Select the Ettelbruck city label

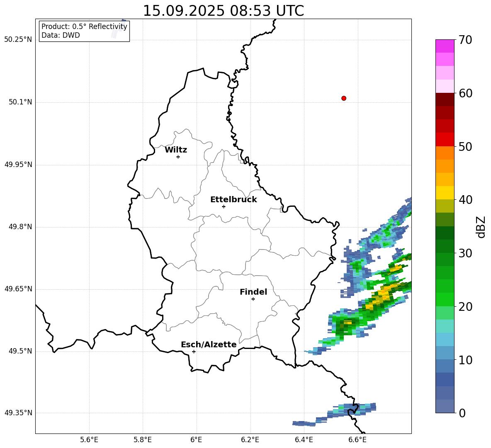click(x=233, y=200)
